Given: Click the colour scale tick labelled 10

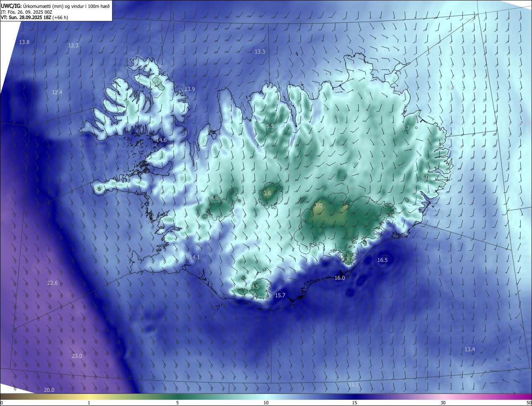Looking at the screenshot, I should pos(266,403).
